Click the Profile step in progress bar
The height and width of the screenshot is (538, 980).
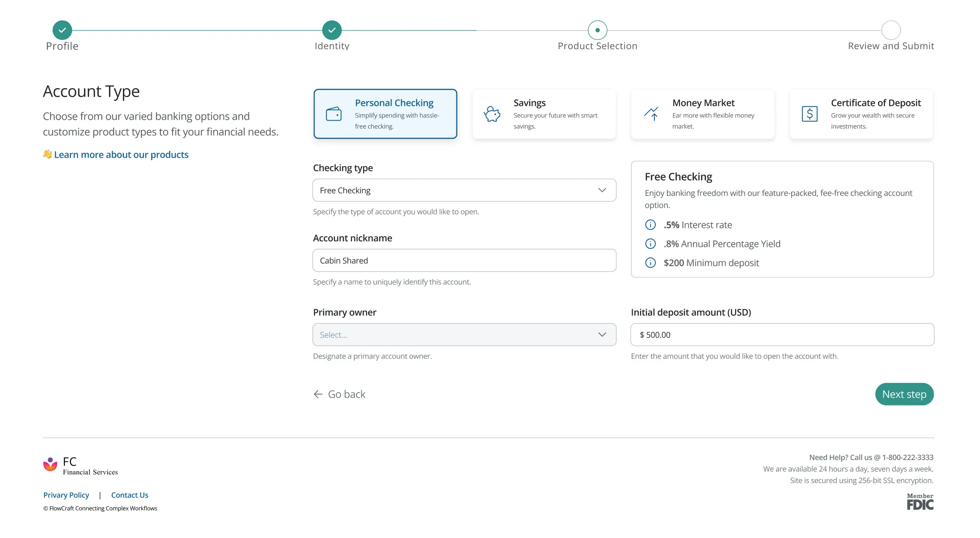click(x=62, y=30)
